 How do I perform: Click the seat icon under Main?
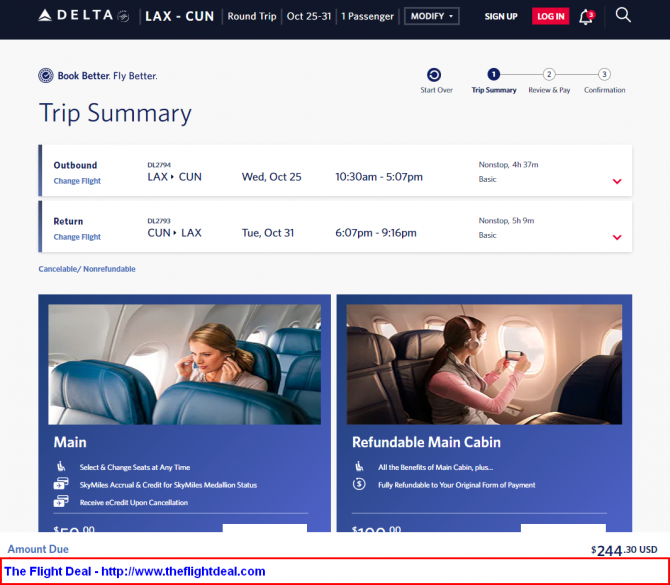tap(62, 467)
